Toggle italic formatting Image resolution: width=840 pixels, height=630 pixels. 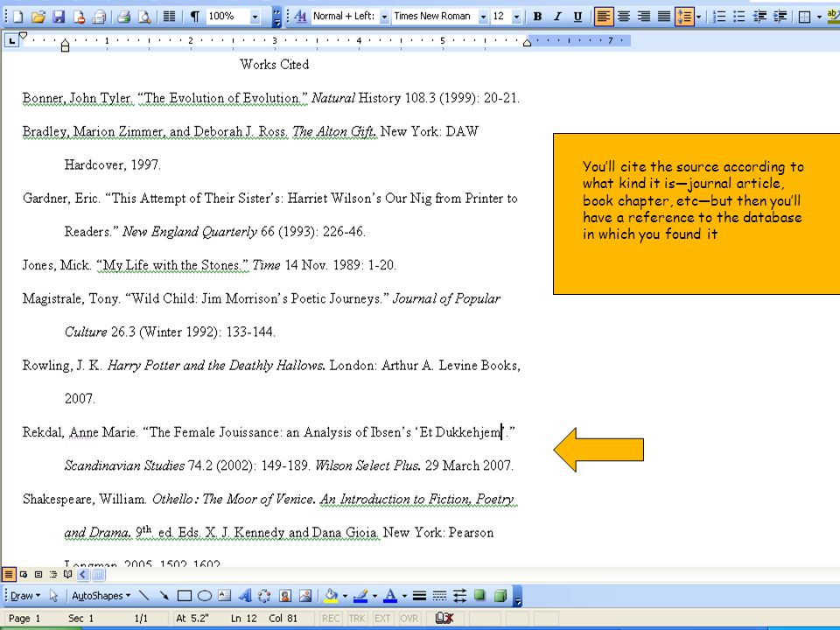click(557, 17)
